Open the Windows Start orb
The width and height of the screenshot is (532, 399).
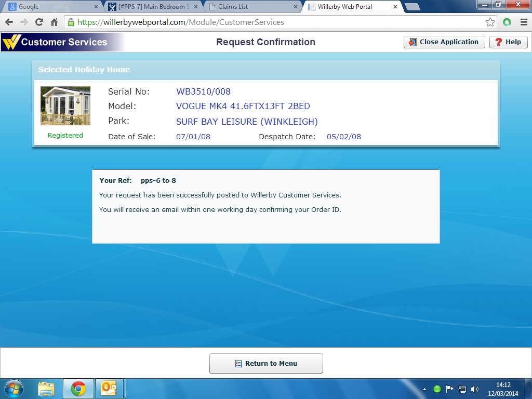coord(14,389)
